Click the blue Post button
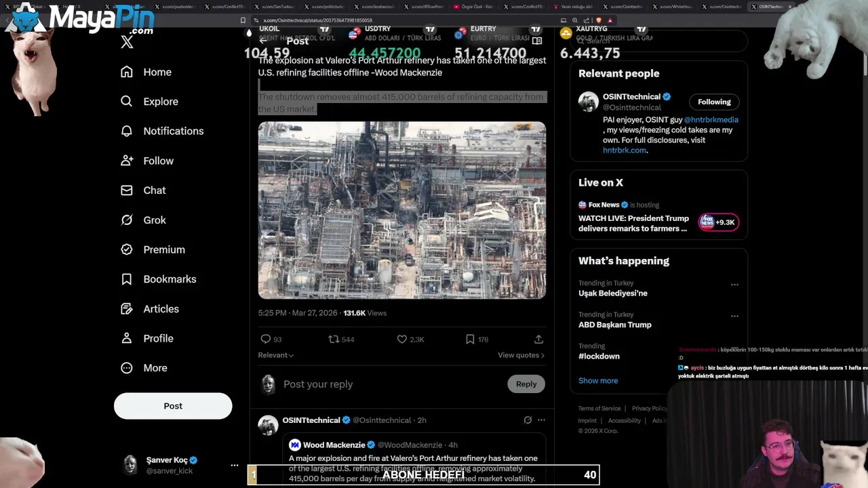Viewport: 868px width, 488px height. coord(173,406)
